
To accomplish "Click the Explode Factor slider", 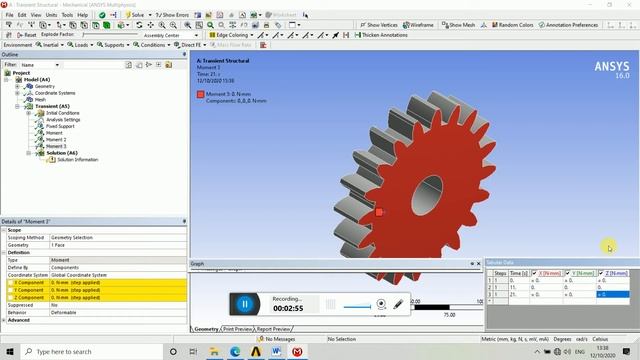I will 110,35.
